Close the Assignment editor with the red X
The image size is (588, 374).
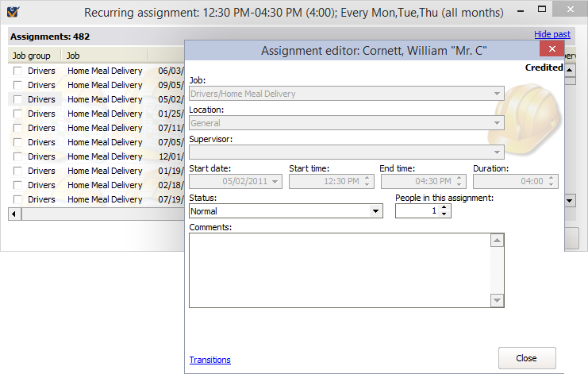point(551,50)
